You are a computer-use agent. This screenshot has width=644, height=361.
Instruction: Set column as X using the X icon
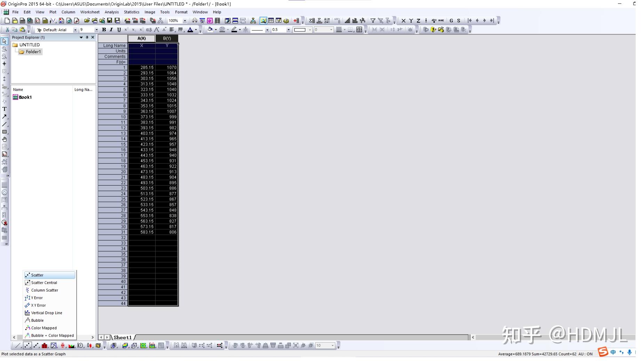tap(404, 21)
